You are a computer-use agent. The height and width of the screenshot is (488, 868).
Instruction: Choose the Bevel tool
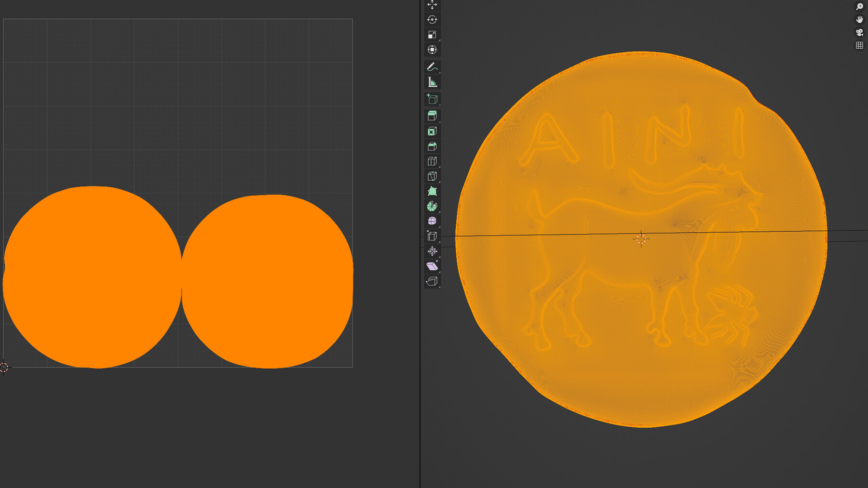(432, 146)
